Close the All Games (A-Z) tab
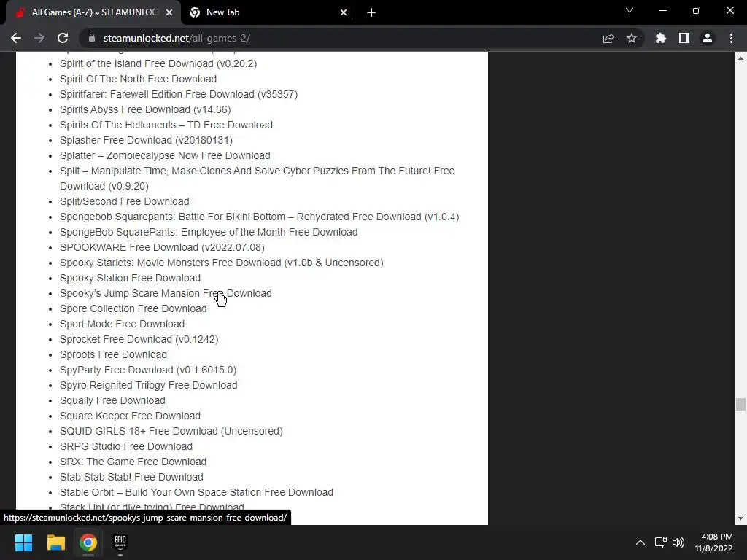This screenshot has width=747, height=560. [x=169, y=12]
